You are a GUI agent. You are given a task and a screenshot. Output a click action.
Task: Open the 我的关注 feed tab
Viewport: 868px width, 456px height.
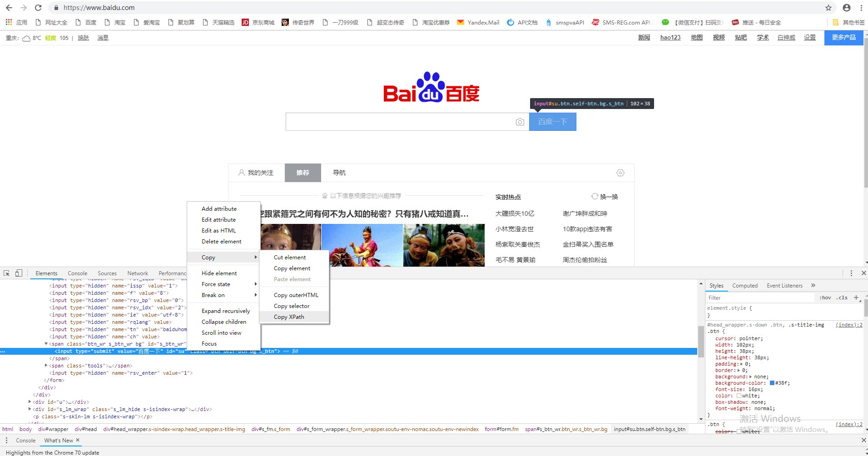point(256,173)
